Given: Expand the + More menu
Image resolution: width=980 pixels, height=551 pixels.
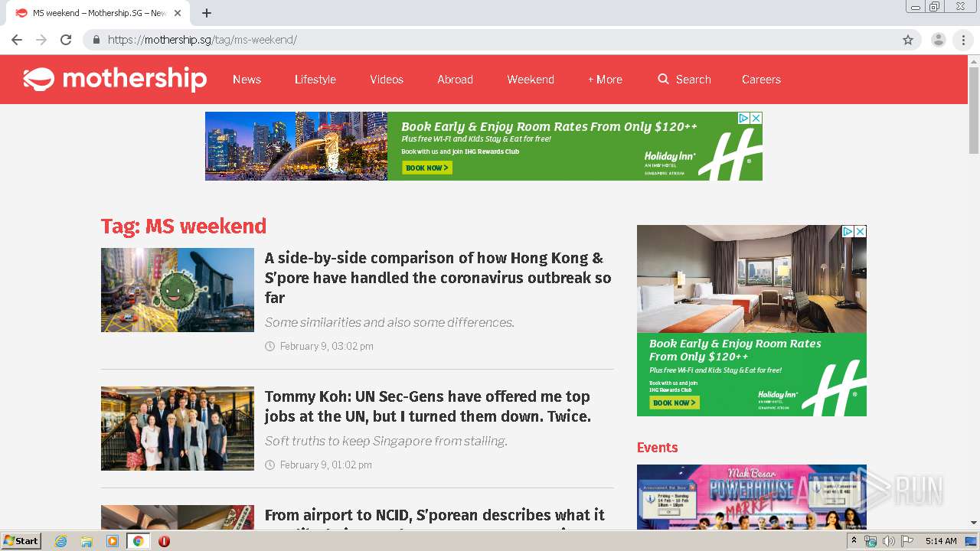Looking at the screenshot, I should point(605,80).
